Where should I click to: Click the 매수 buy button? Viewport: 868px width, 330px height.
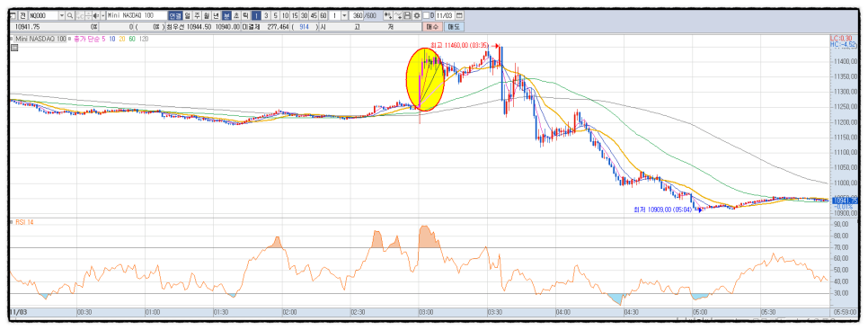pyautogui.click(x=432, y=27)
